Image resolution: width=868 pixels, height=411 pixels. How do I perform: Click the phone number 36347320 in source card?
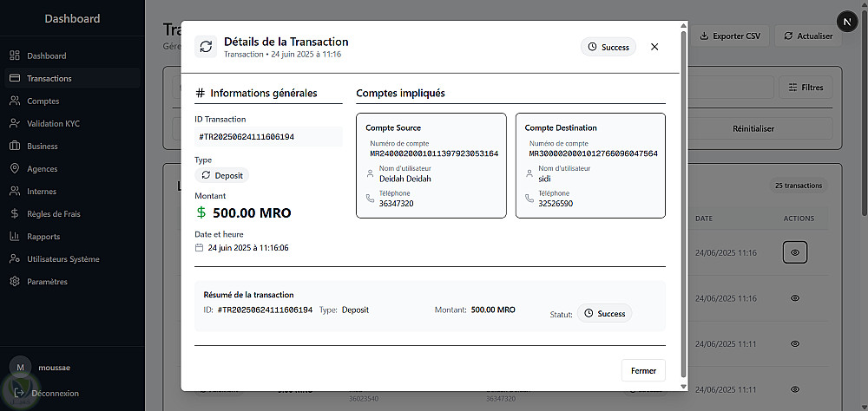(x=397, y=204)
